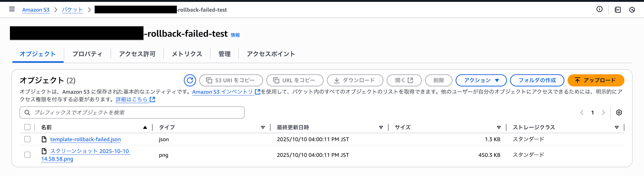This screenshot has width=644, height=176.
Task: Check the template-rollback-failed.json row checkbox
Action: click(x=27, y=139)
